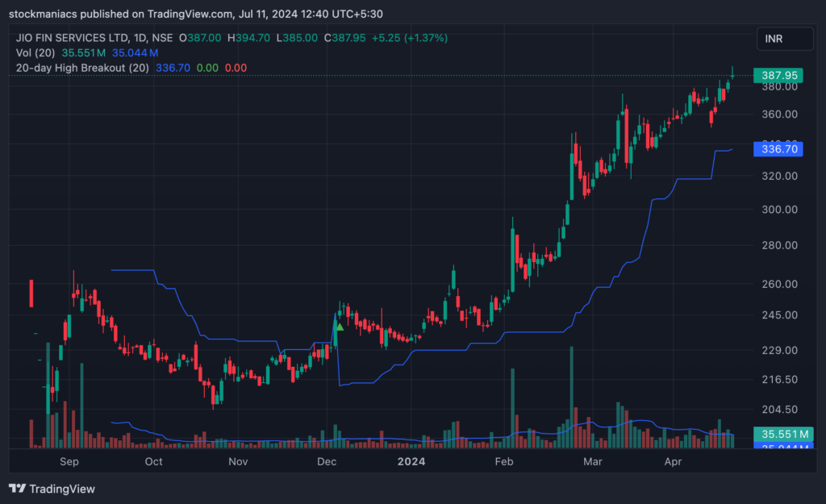Click the 2024 label on time axis
This screenshot has width=826, height=504.
tap(411, 461)
